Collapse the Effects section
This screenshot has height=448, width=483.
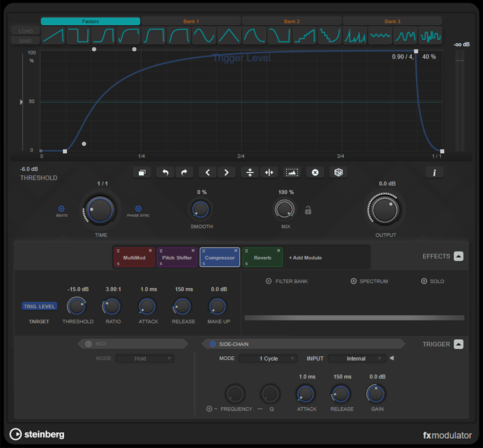(x=458, y=256)
